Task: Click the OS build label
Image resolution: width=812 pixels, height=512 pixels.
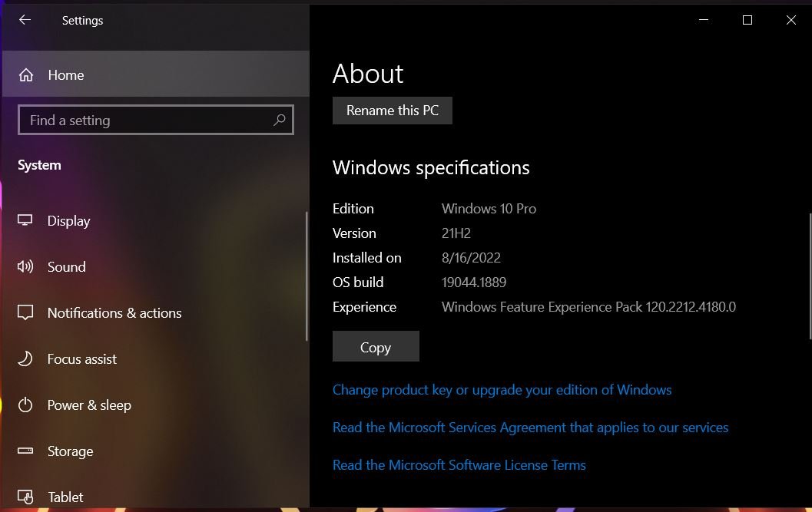Action: 358,282
